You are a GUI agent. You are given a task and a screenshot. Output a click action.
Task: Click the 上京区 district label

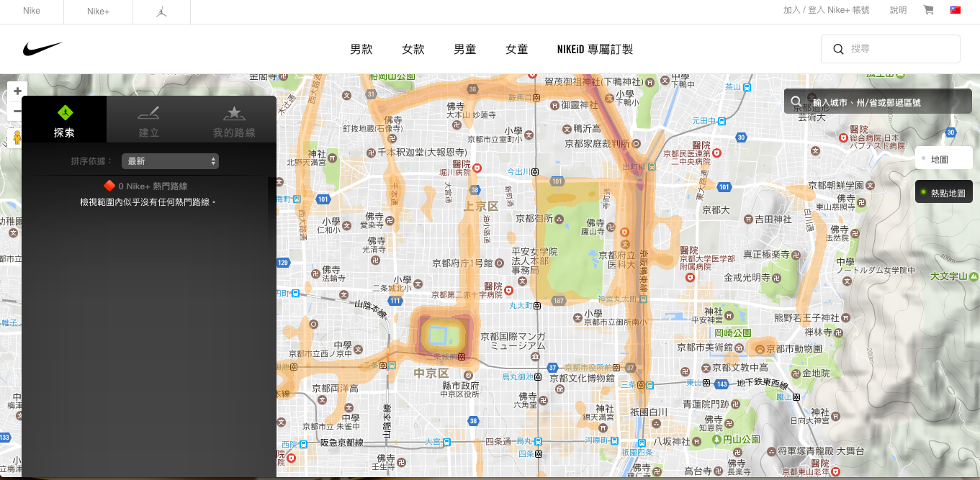point(482,207)
